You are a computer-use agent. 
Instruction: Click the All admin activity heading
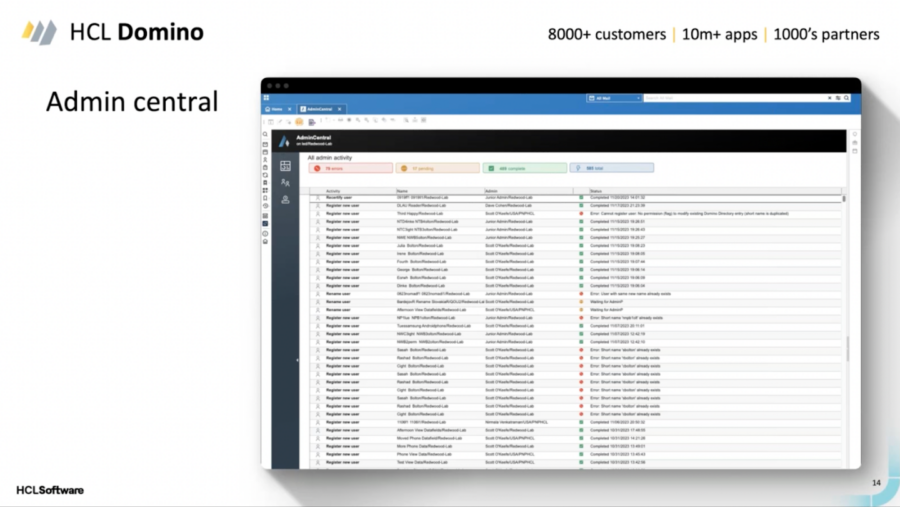tap(329, 157)
